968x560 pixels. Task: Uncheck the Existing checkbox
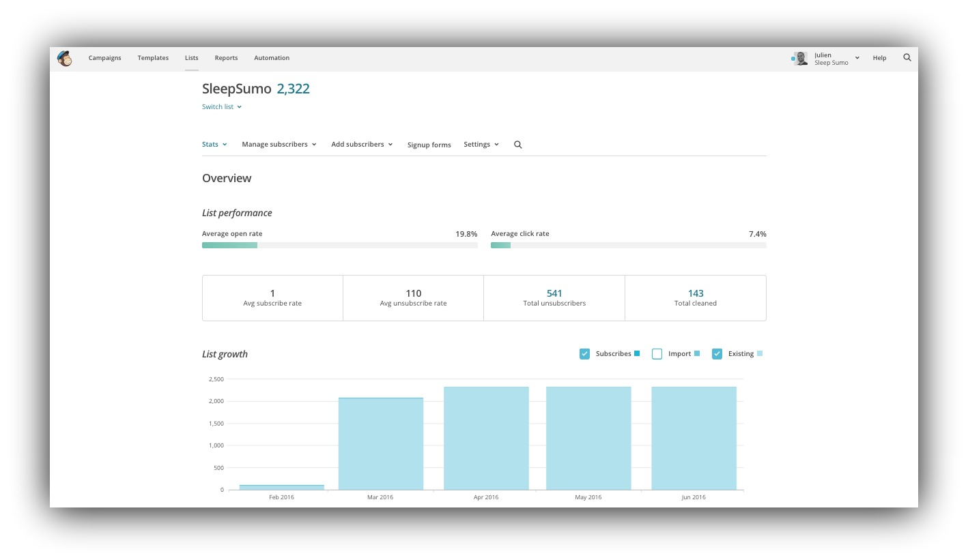(x=717, y=354)
